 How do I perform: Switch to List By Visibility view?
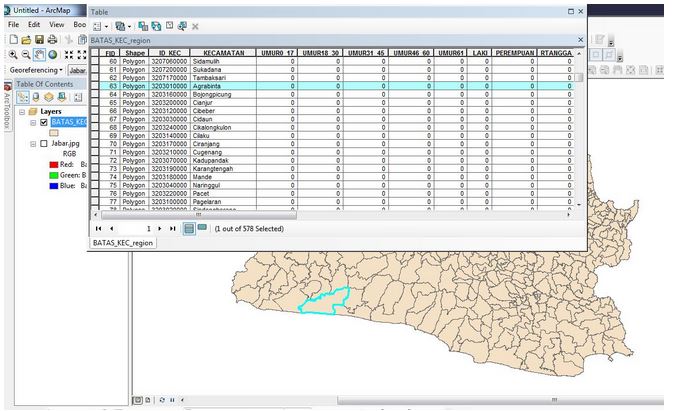[x=49, y=97]
